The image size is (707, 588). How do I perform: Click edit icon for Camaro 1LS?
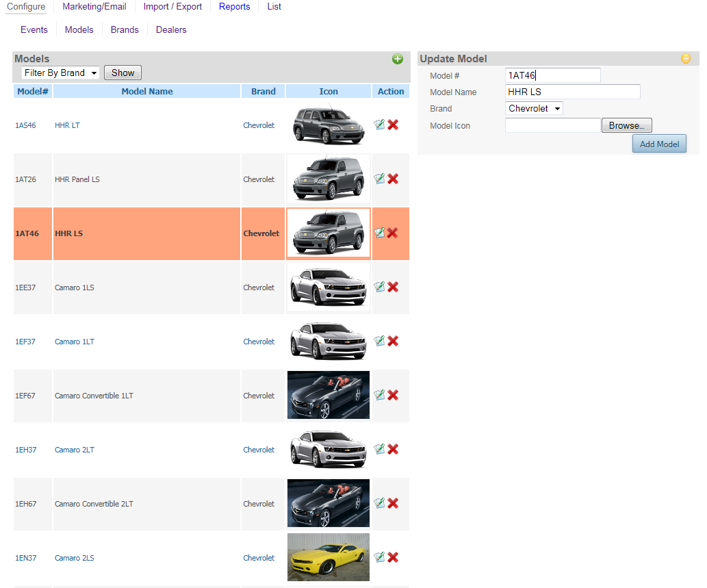click(379, 287)
